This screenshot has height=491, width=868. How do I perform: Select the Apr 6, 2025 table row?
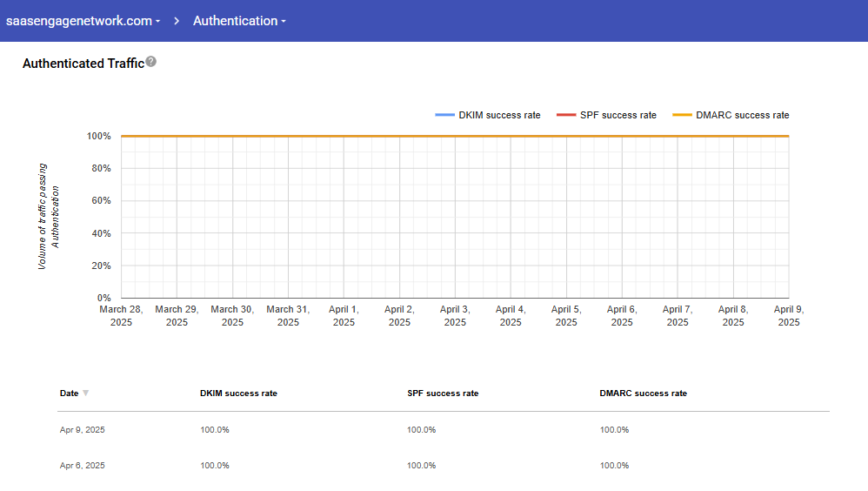click(83, 466)
